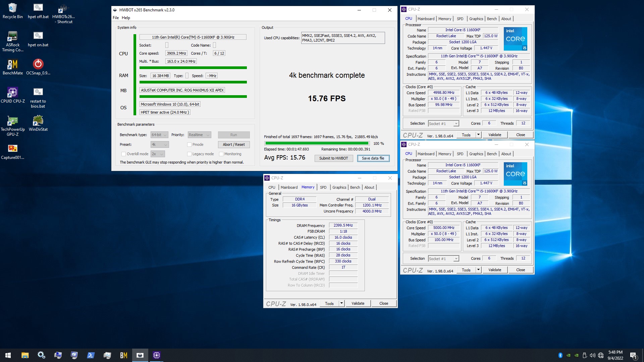Switch to the CPU-Z taskbar button
Image resolution: width=644 pixels, height=362 pixels.
point(156,355)
